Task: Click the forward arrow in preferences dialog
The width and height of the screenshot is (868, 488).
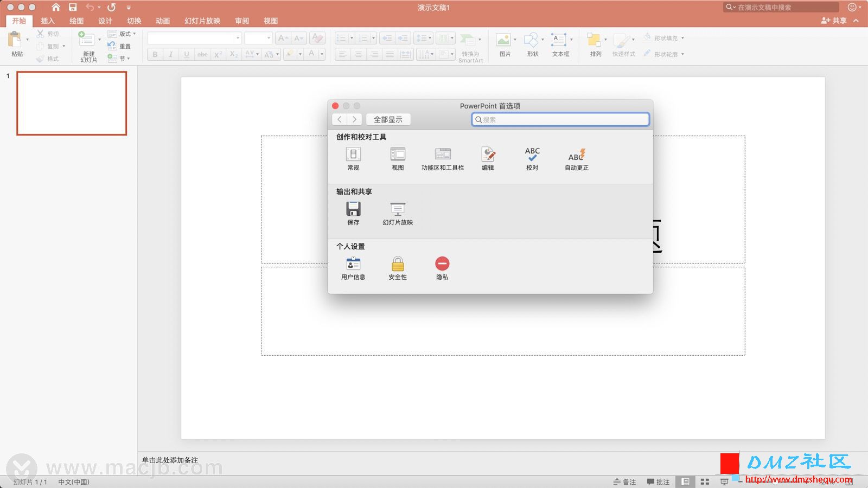Action: [354, 119]
